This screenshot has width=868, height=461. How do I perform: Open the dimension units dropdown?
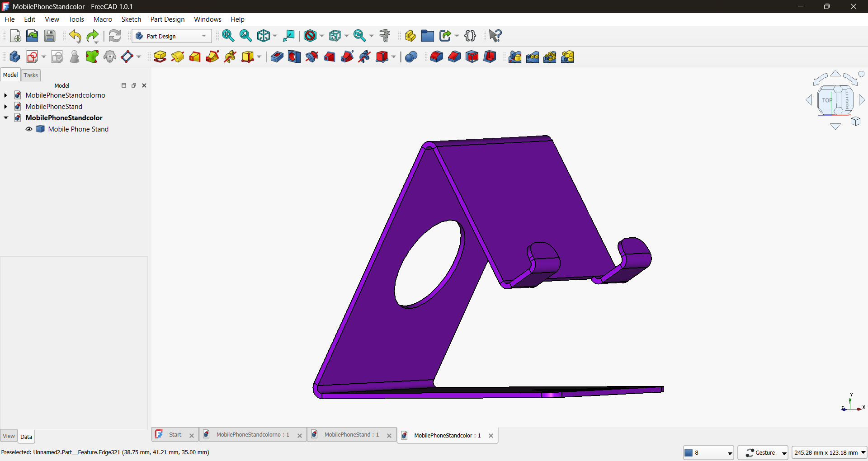point(829,452)
